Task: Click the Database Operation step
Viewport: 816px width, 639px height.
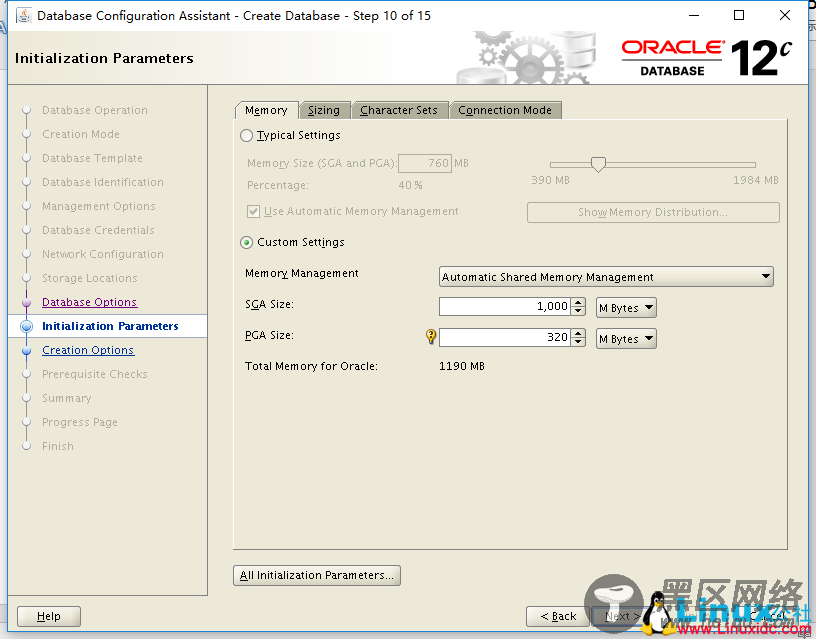Action: point(95,110)
